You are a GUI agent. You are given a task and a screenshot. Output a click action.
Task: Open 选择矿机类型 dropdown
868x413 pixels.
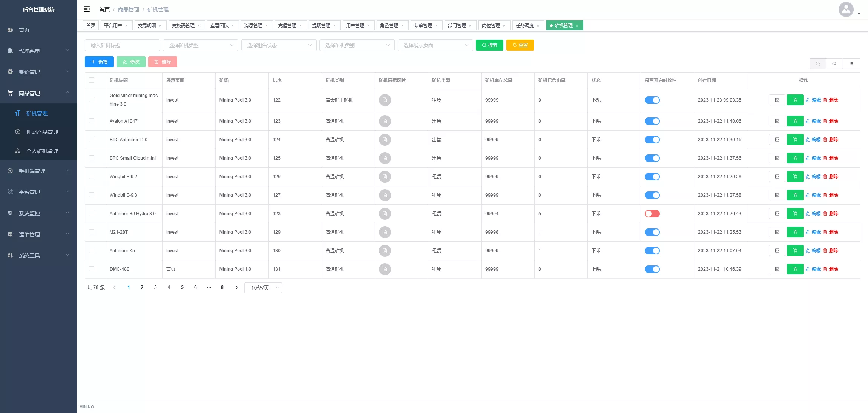click(200, 45)
